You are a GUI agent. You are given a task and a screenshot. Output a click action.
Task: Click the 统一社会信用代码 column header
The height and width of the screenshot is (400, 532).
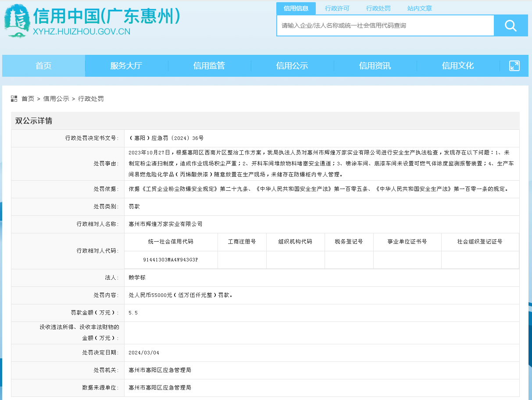[171, 242]
